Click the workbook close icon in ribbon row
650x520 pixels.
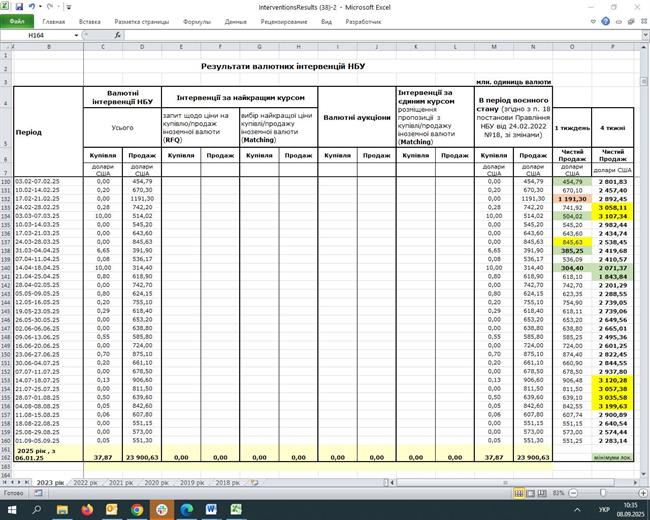tap(644, 22)
